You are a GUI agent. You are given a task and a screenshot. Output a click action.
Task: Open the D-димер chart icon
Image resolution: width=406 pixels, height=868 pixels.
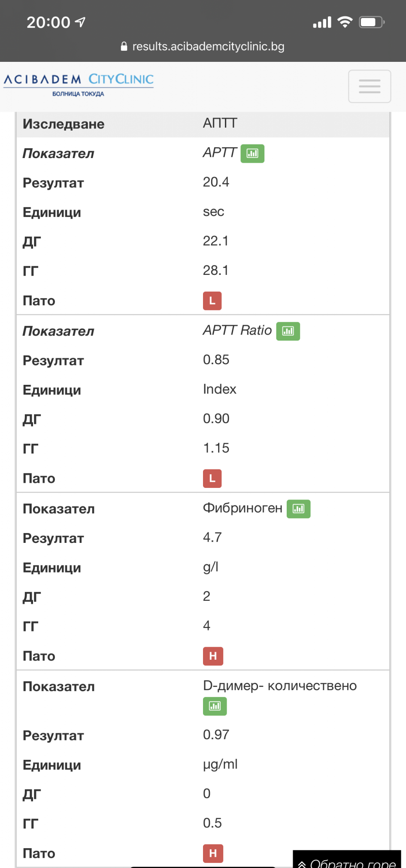click(215, 706)
